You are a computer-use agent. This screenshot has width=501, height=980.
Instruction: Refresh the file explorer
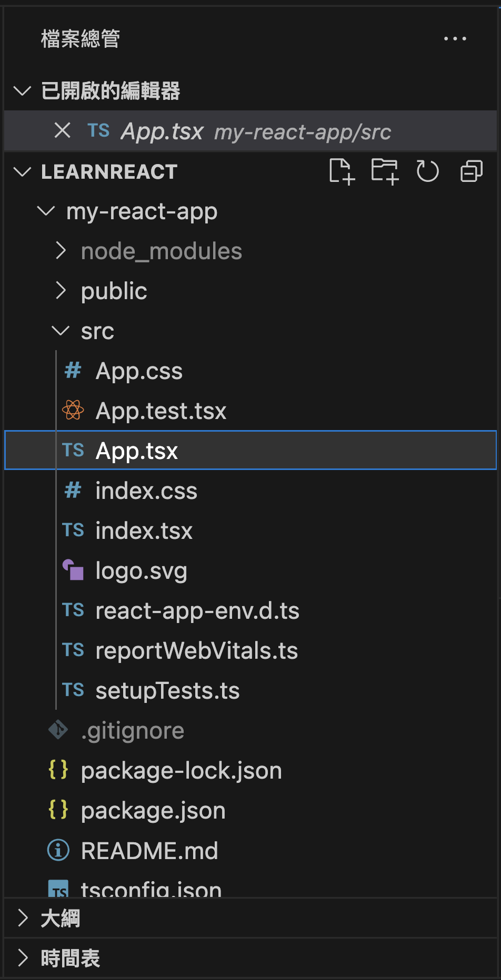(x=427, y=171)
